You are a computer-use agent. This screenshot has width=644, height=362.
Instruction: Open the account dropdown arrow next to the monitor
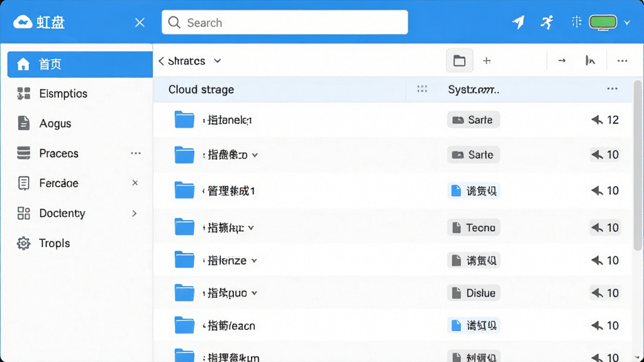click(627, 23)
